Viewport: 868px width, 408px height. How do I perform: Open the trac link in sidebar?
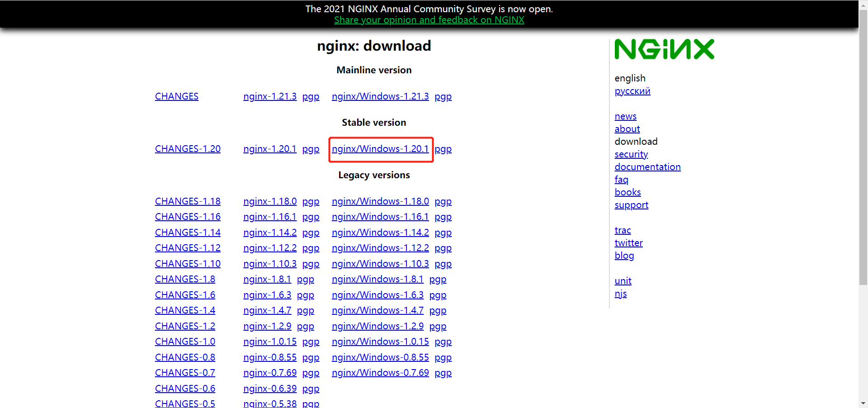tap(623, 230)
